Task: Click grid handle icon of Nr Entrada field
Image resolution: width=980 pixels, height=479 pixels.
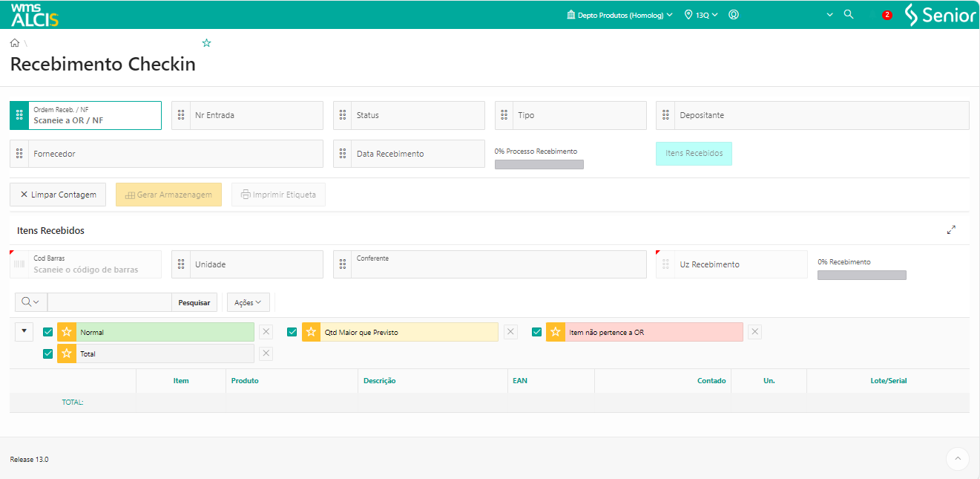Action: pos(181,115)
